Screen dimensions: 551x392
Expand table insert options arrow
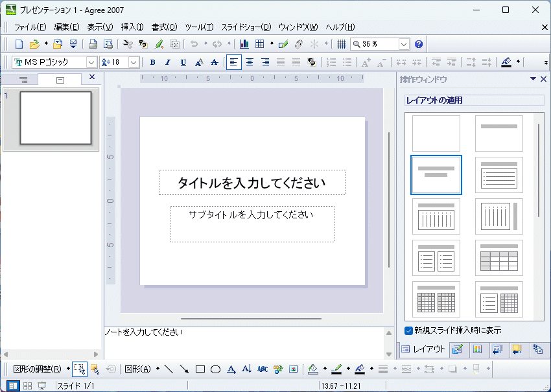(x=272, y=43)
